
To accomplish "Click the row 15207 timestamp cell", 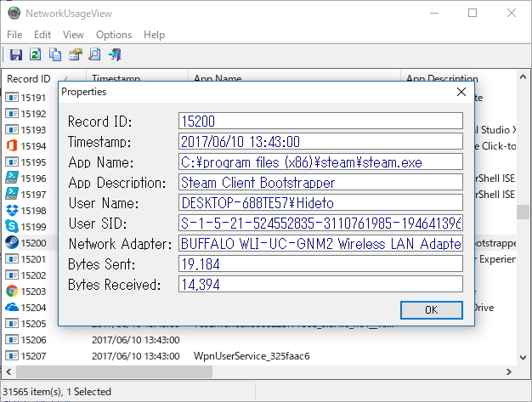I will coord(136,356).
